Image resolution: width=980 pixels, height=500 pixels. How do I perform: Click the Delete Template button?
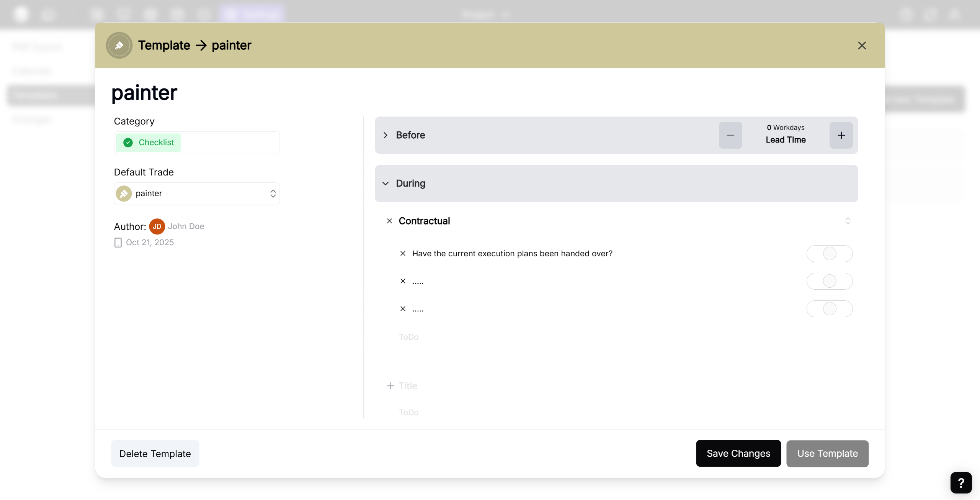155,454
